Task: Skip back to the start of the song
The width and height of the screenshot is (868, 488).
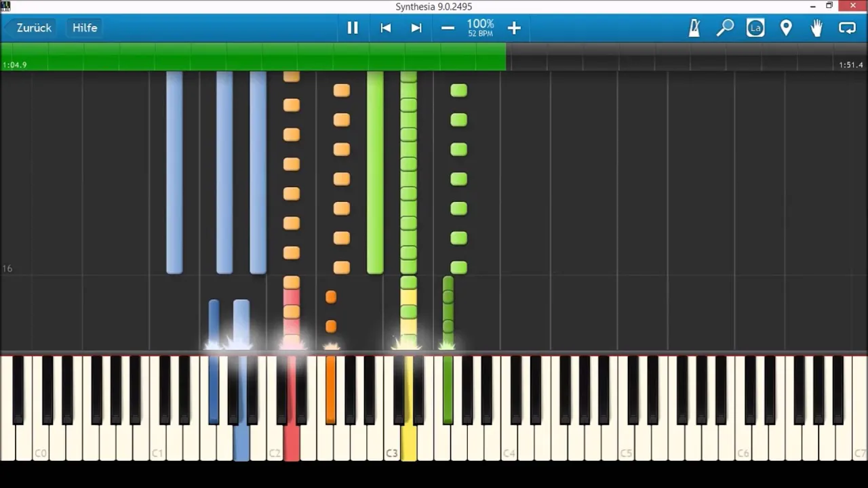Action: point(386,28)
